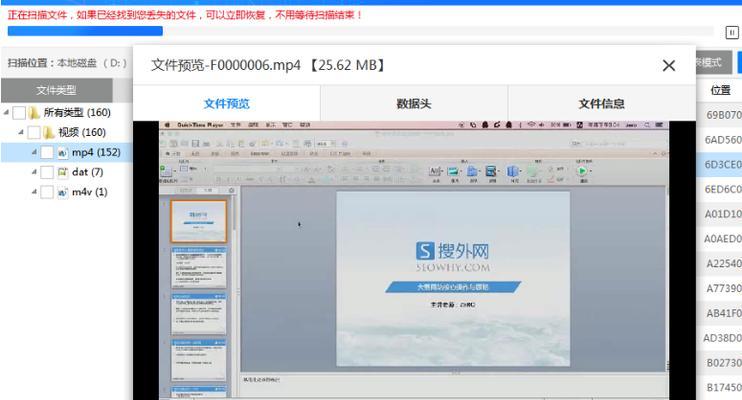The height and width of the screenshot is (400, 742).
Task: Open the 文件信息 tab
Action: click(601, 103)
